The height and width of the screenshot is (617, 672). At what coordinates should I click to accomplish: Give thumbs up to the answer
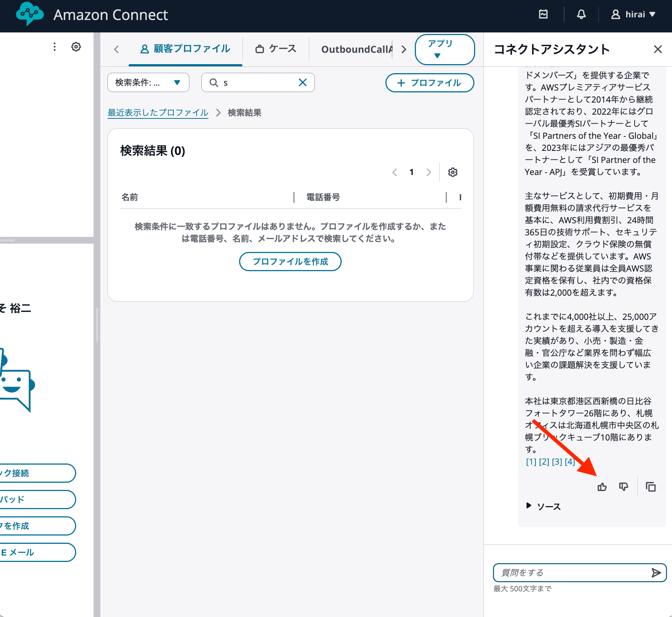(602, 487)
